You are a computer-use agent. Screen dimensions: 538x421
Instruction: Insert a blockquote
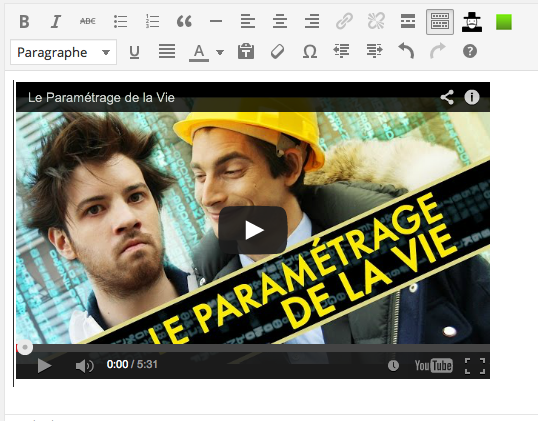(x=184, y=22)
